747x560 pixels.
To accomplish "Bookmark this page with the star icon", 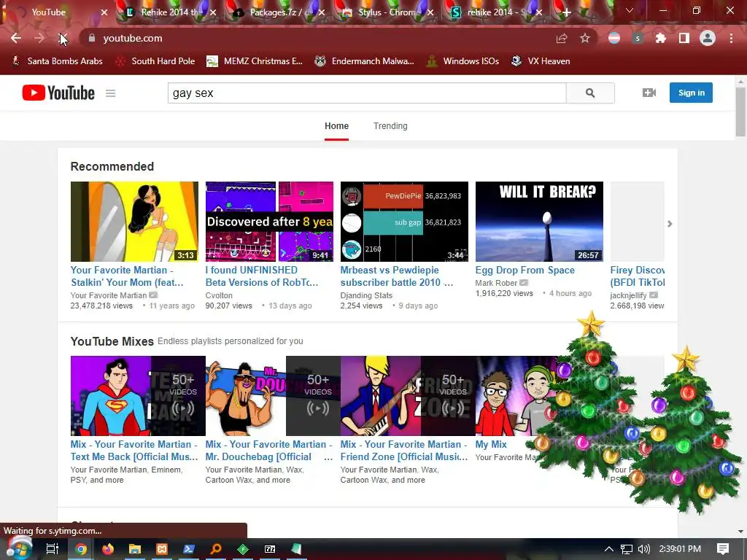I will [x=585, y=39].
